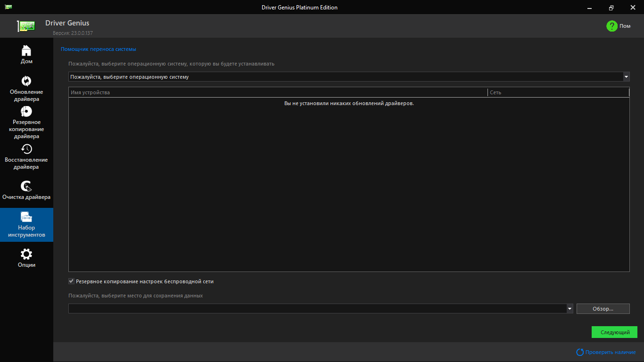Screen dimensions: 644x362
Task: Select Набор инструментов toolbox section
Action: [26, 225]
